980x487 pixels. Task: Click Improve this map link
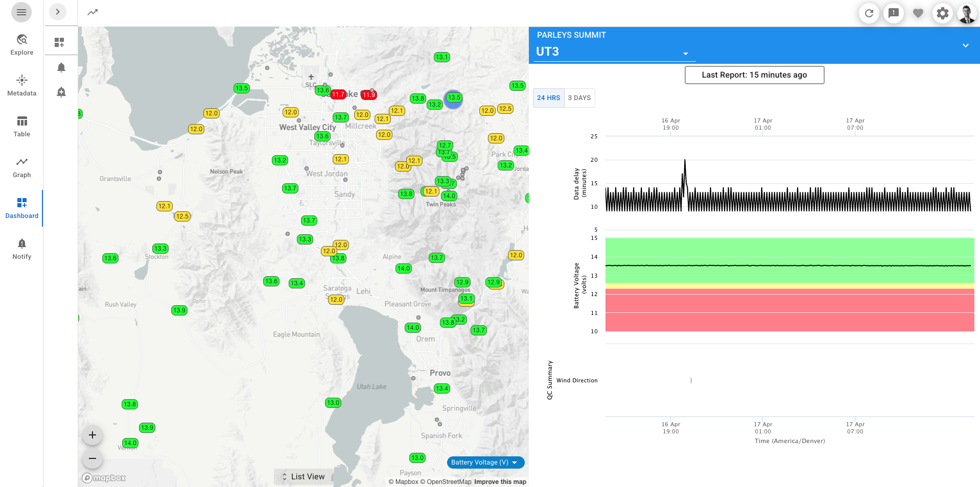[x=500, y=482]
